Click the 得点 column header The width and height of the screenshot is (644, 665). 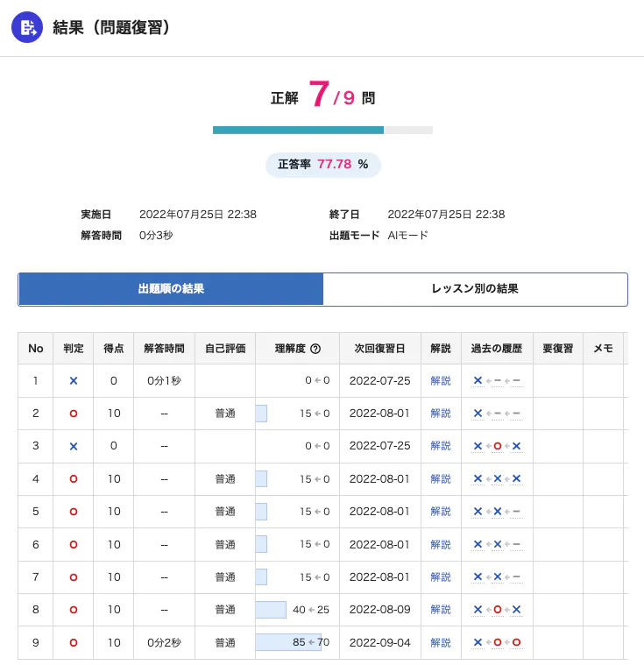114,349
